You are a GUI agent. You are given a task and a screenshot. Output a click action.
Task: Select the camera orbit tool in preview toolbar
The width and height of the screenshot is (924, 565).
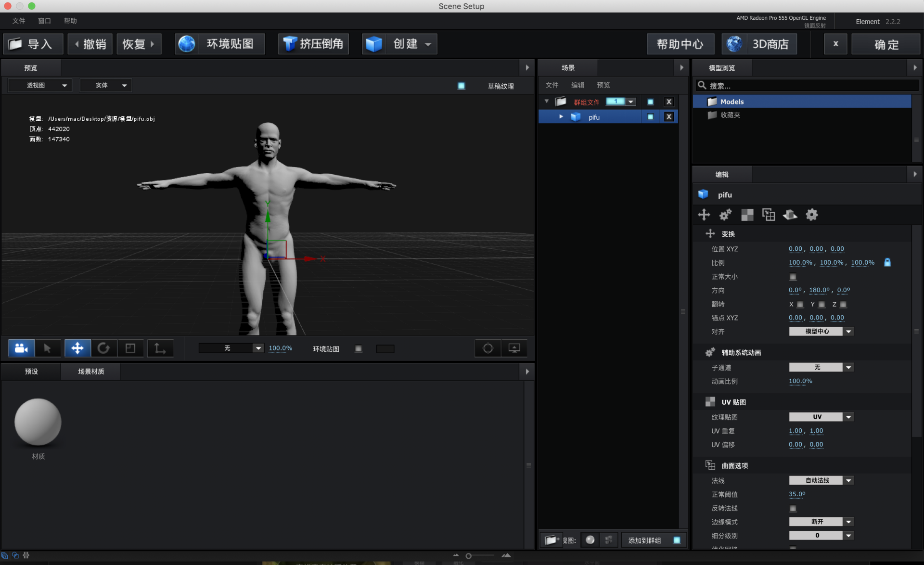tap(21, 348)
